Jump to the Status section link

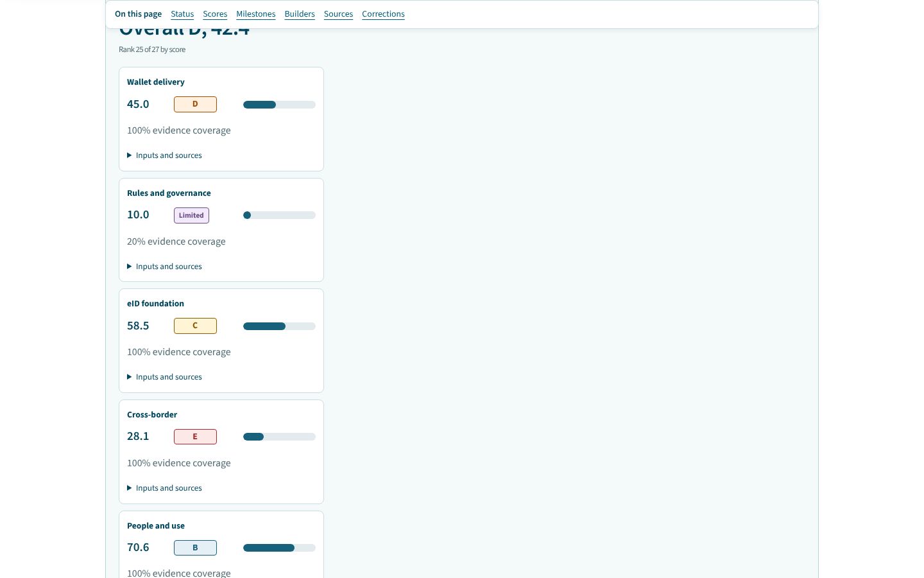coord(182,14)
